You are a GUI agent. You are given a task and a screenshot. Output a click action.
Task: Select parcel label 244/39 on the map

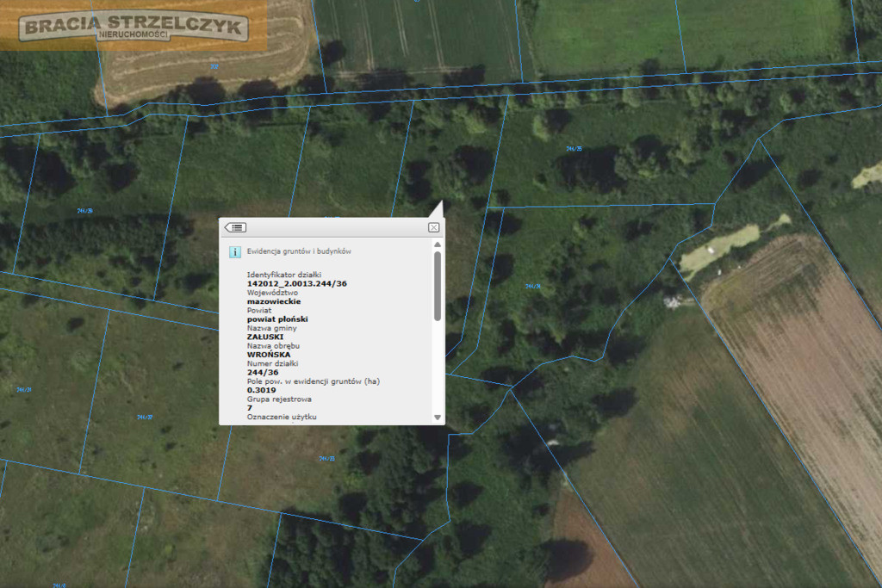(85, 211)
